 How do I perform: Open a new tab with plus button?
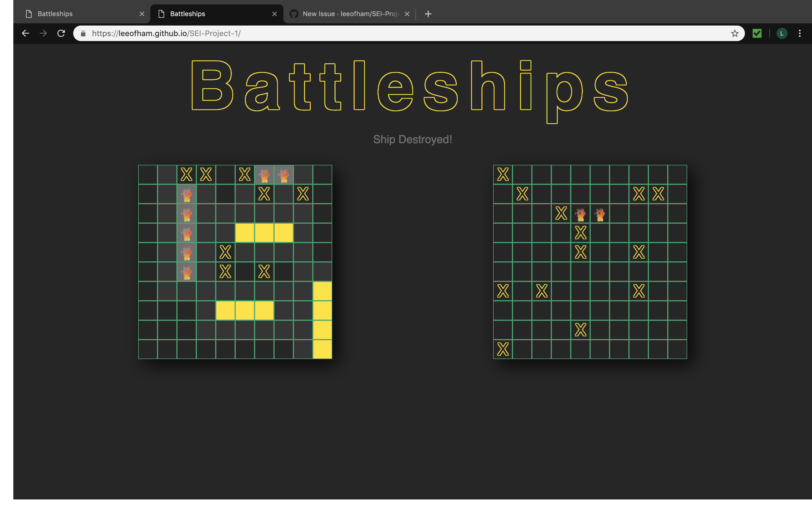[428, 14]
